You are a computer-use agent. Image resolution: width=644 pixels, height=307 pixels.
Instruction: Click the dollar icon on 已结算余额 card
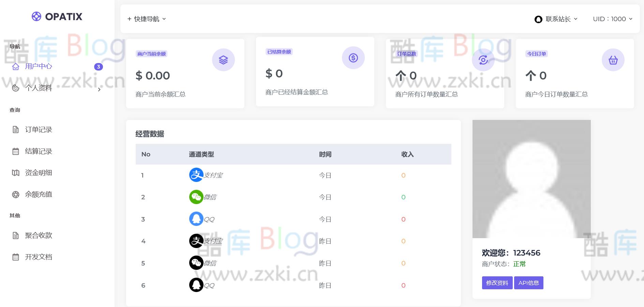click(353, 58)
